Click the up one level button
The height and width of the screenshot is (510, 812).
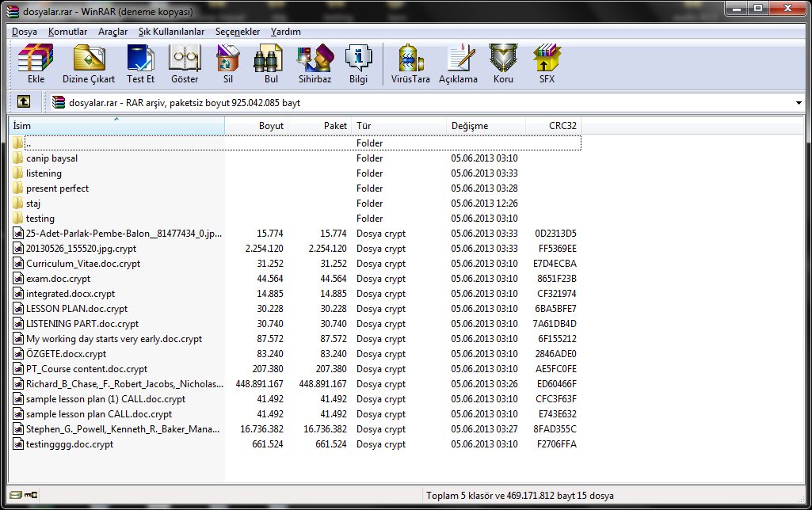(24, 102)
